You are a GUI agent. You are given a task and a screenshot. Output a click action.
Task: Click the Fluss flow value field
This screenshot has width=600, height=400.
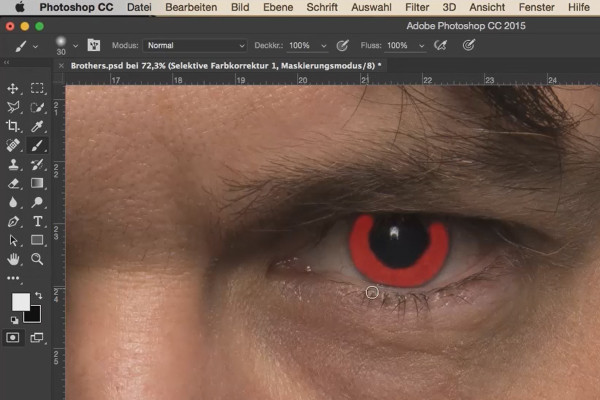tap(400, 46)
